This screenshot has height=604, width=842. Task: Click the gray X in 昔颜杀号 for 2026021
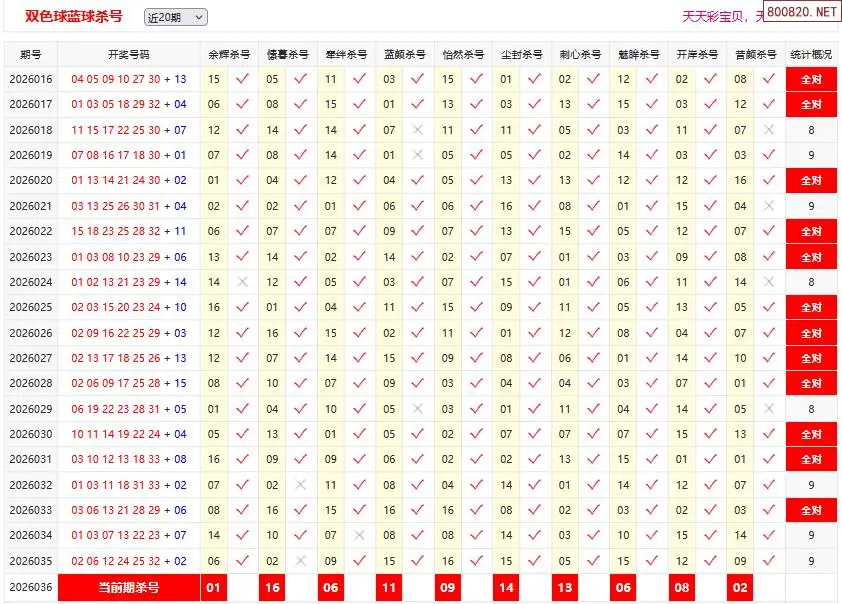point(768,206)
